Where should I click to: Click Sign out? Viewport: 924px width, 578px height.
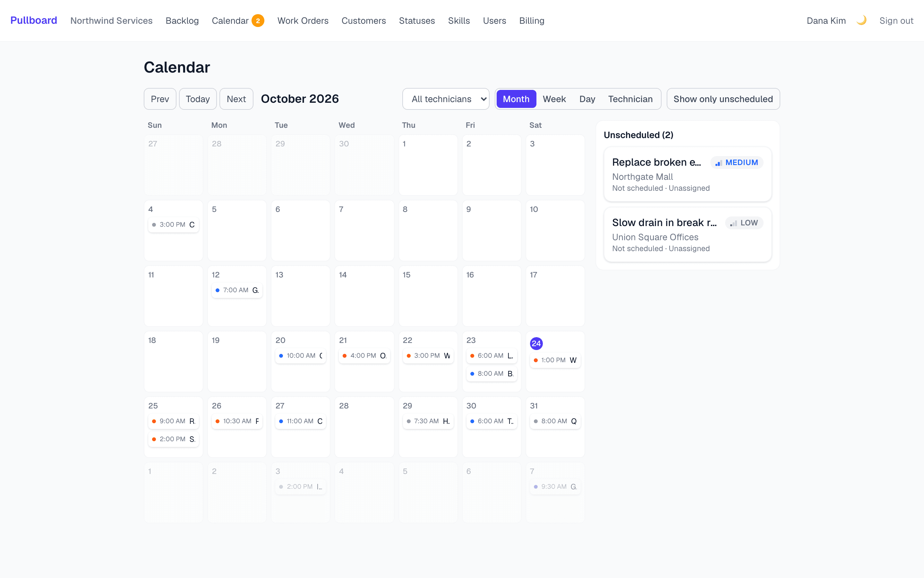[896, 21]
